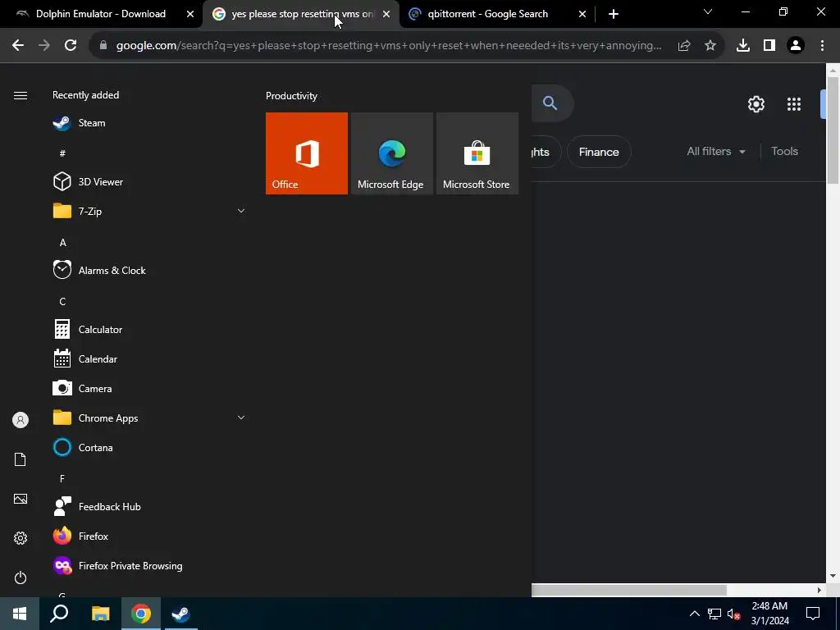Screen dimensions: 840x630
Task: Switch to Dolphin Emulator - Download tab
Action: 101,14
